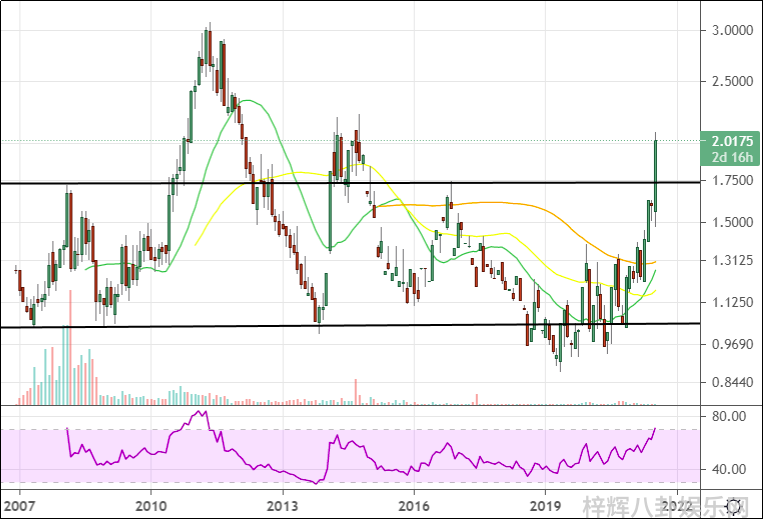
Task: Click the RSI 40.00 axis label
Action: point(729,469)
